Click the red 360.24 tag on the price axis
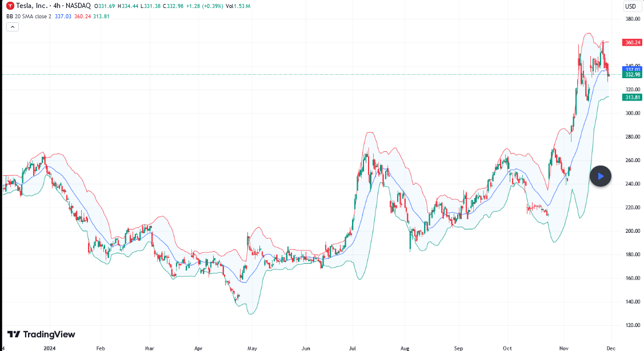The height and width of the screenshot is (351, 644). click(x=632, y=43)
